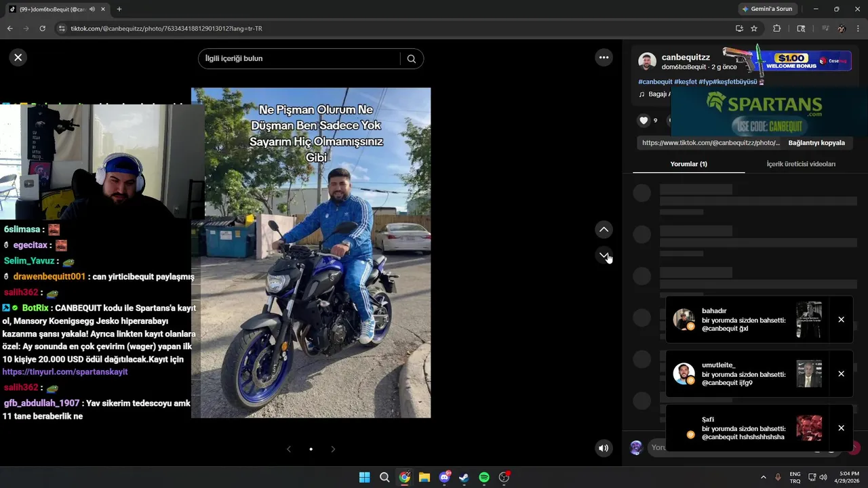Click the main motorcycle photo
The image size is (868, 488).
311,253
